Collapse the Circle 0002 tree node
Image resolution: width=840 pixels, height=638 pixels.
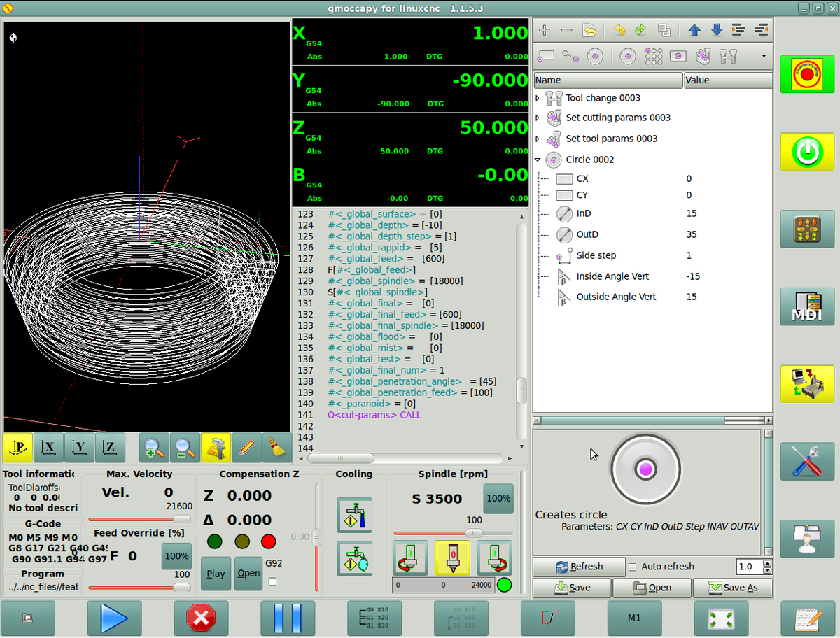pyautogui.click(x=538, y=159)
